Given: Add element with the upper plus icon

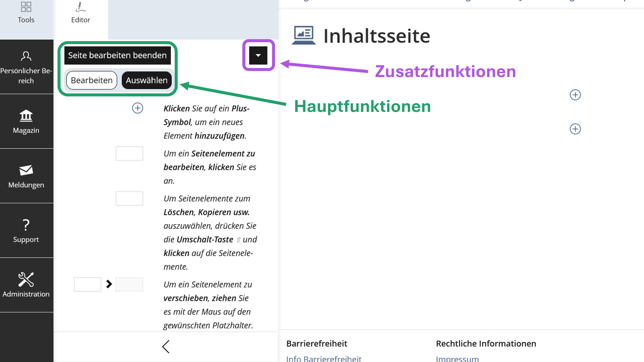Looking at the screenshot, I should click(575, 95).
